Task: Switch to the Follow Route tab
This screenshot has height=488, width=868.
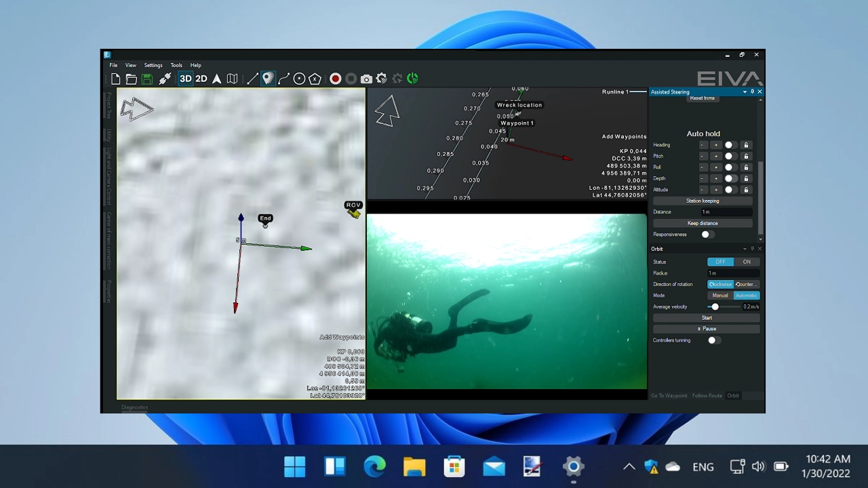Action: pyautogui.click(x=707, y=396)
